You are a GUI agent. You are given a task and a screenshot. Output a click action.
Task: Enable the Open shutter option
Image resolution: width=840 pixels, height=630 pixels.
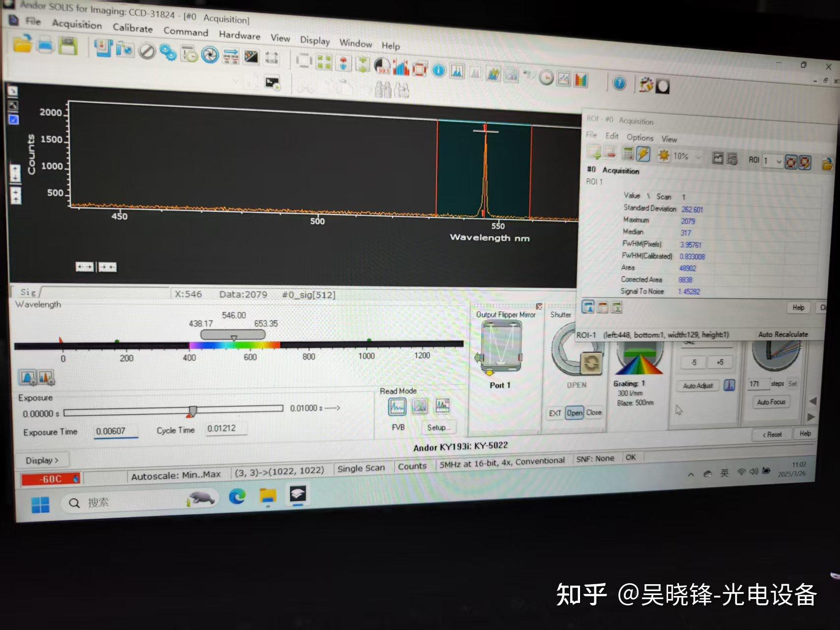tap(575, 413)
